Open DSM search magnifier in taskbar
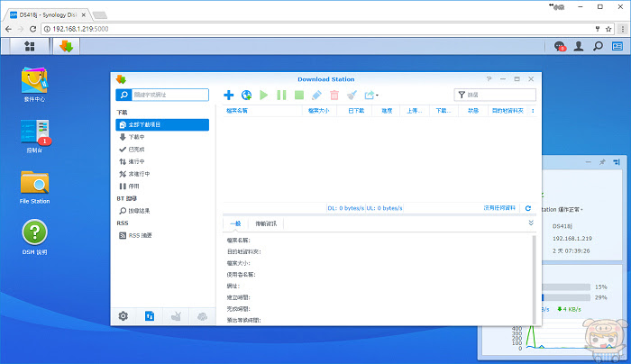Viewport: 631px width, 364px height. pyautogui.click(x=598, y=46)
